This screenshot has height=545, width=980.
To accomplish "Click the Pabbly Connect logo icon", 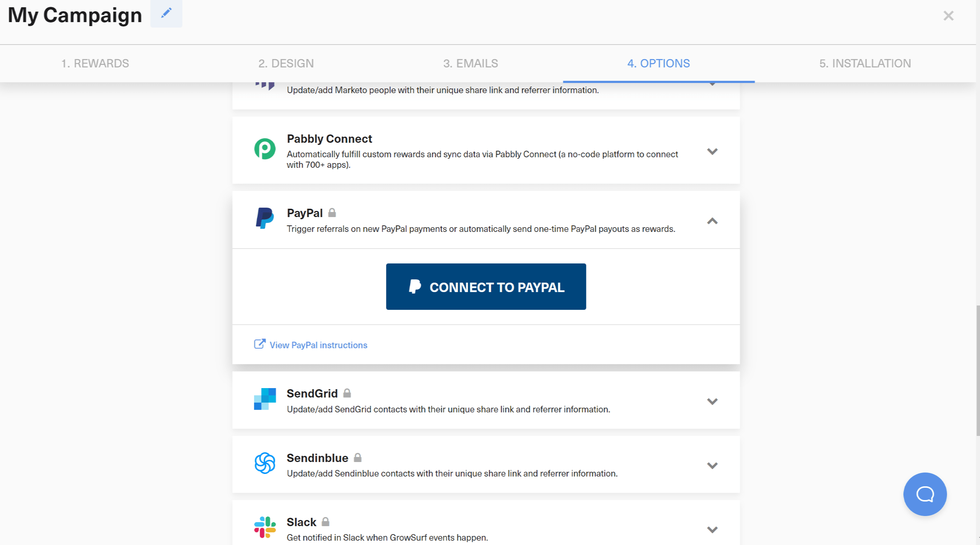I will click(265, 149).
